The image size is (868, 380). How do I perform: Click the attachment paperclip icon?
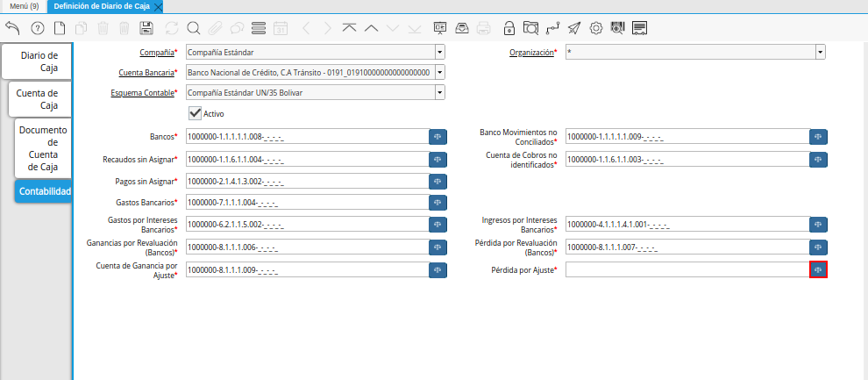(x=215, y=28)
